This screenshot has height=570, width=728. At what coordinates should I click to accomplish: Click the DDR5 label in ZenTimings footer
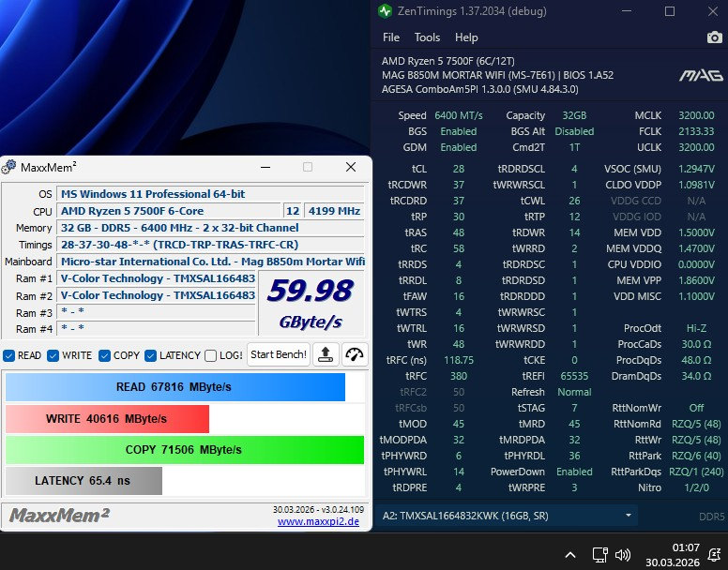pyautogui.click(x=711, y=517)
